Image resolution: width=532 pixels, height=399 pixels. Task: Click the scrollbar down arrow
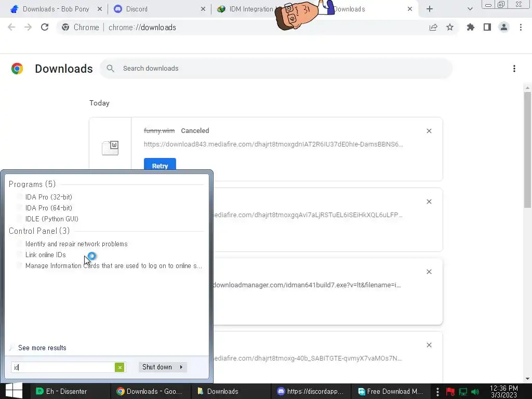pos(528,379)
